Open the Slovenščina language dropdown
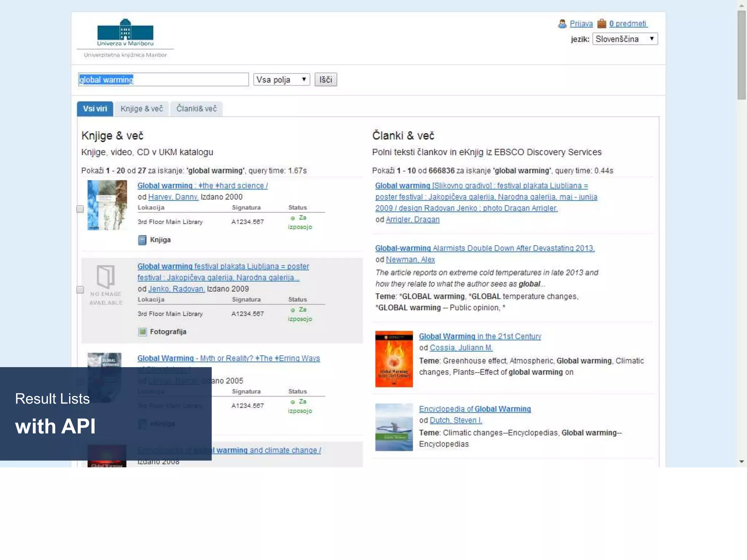Screen dimensions: 747x560 click(624, 39)
